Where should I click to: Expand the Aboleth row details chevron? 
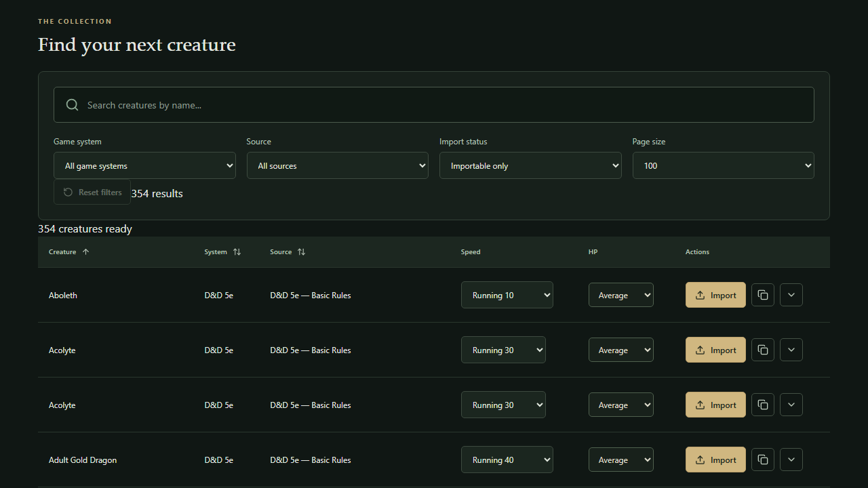coord(791,296)
